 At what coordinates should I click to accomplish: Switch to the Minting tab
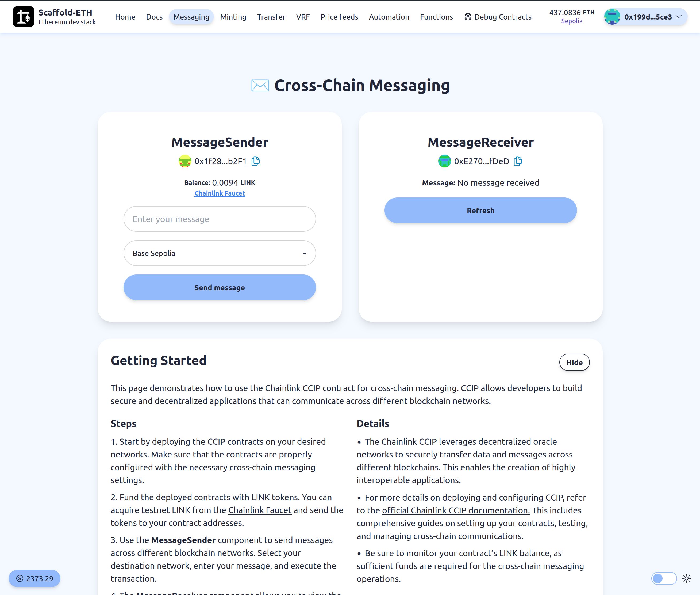pyautogui.click(x=233, y=17)
